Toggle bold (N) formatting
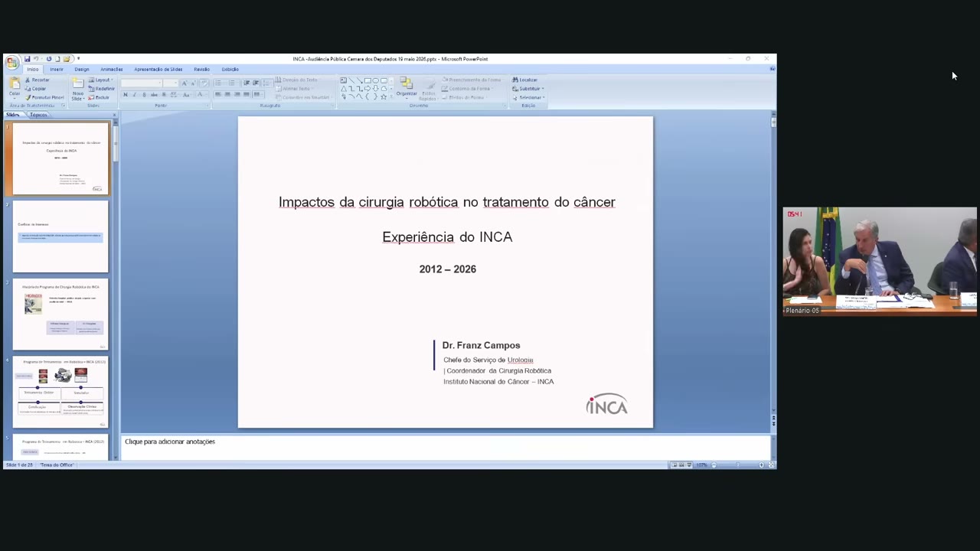Image resolution: width=980 pixels, height=551 pixels. pos(126,94)
